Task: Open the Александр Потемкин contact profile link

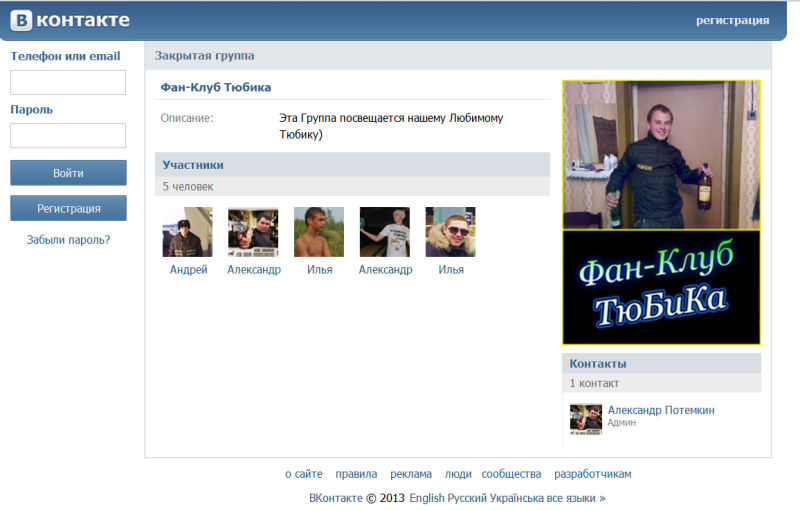Action: 661,410
